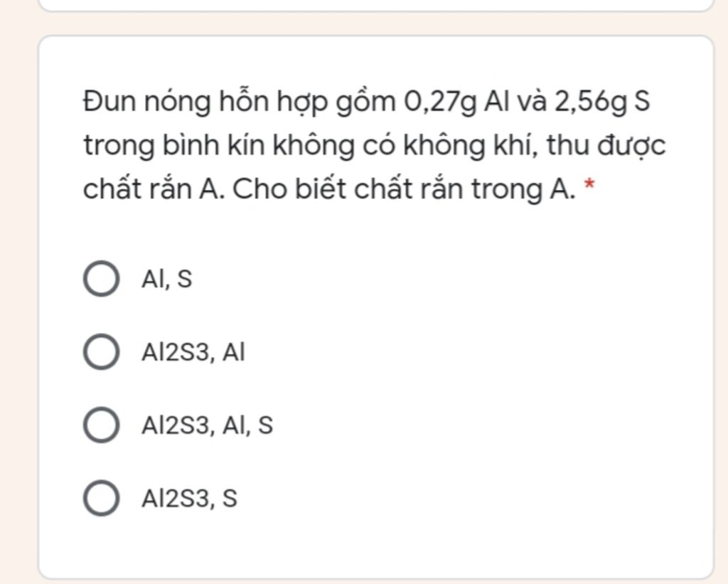Click the "2,56g S" value in question
The width and height of the screenshot is (728, 584).
tap(602, 101)
